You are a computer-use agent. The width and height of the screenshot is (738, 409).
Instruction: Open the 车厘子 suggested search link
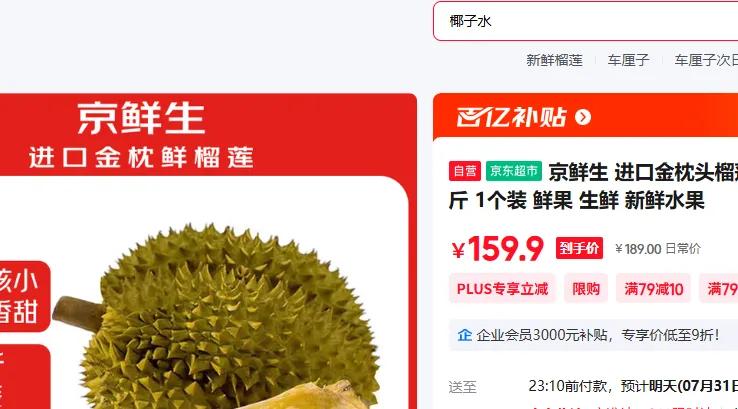628,60
